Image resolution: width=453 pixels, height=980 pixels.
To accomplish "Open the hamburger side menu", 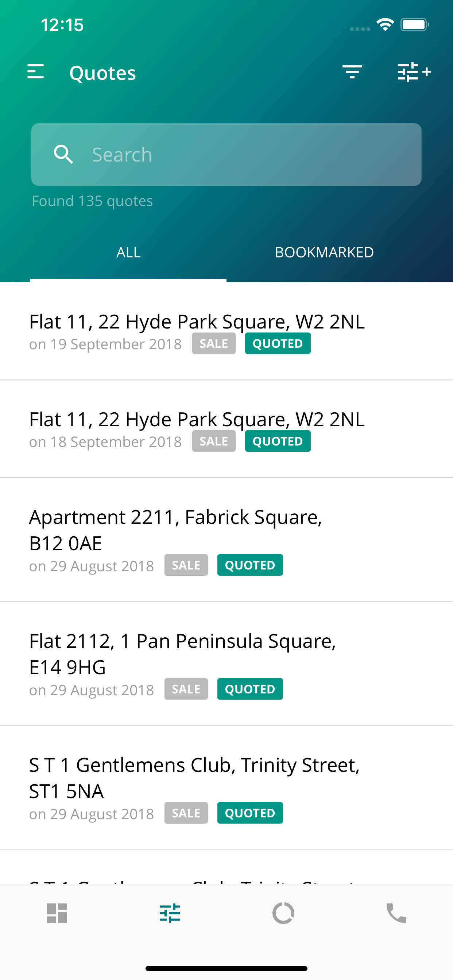I will coord(36,72).
